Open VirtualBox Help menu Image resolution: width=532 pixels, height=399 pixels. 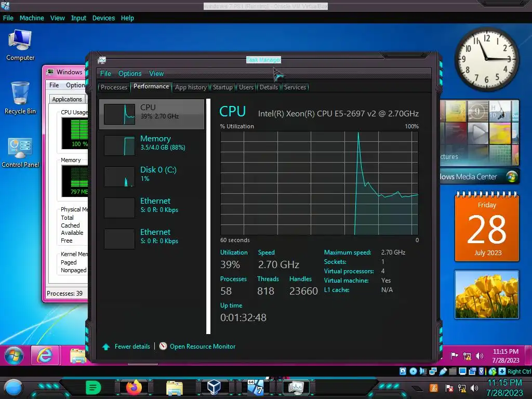[127, 18]
